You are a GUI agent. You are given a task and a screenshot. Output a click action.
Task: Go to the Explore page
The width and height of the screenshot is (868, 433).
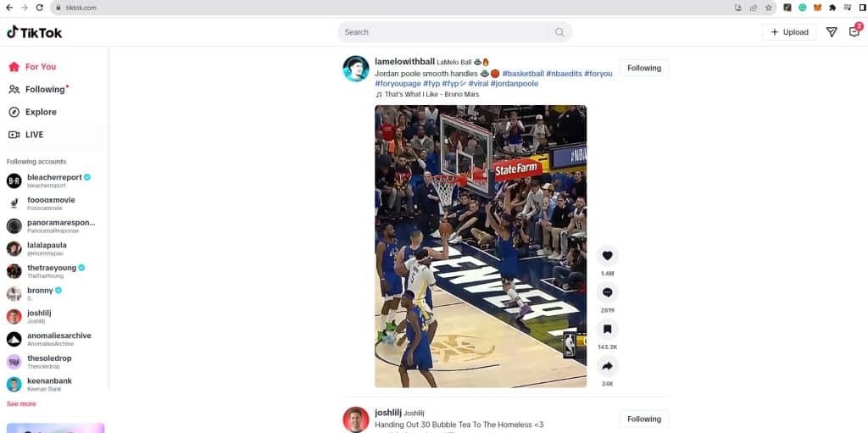click(x=40, y=112)
